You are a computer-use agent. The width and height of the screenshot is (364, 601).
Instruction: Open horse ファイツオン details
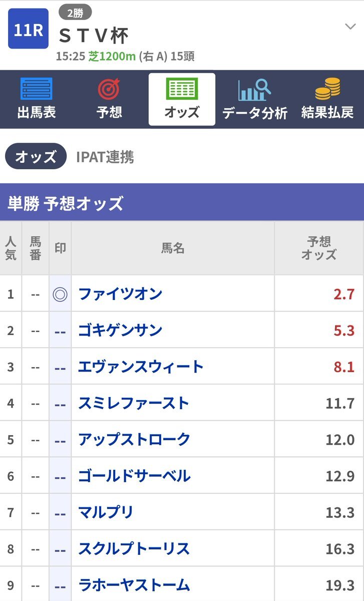coord(120,293)
